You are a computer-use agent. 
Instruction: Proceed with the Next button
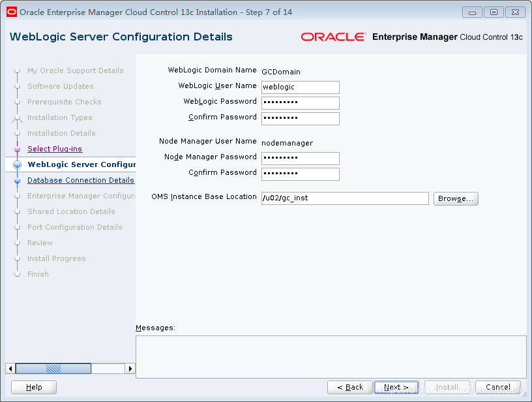(x=396, y=387)
